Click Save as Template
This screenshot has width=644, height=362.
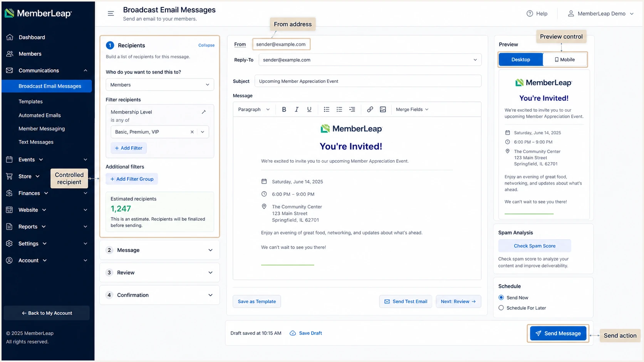257,302
